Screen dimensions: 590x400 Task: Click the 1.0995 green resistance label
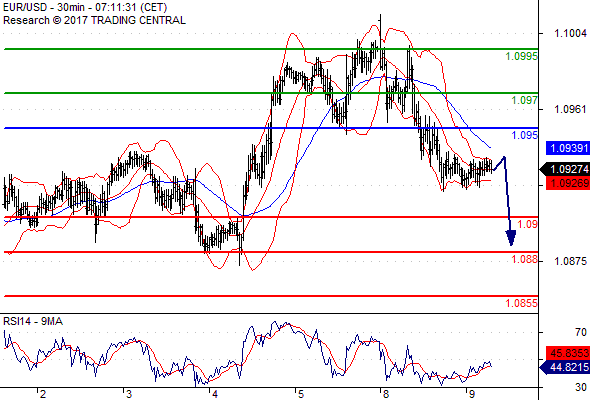pos(522,56)
